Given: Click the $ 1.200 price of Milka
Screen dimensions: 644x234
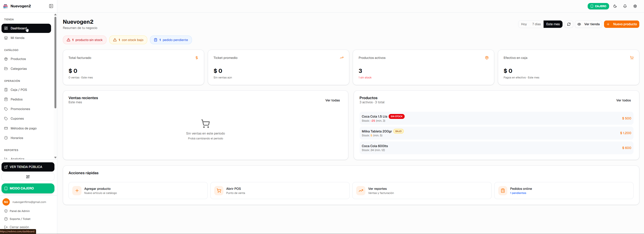Looking at the screenshot, I should tap(625, 133).
